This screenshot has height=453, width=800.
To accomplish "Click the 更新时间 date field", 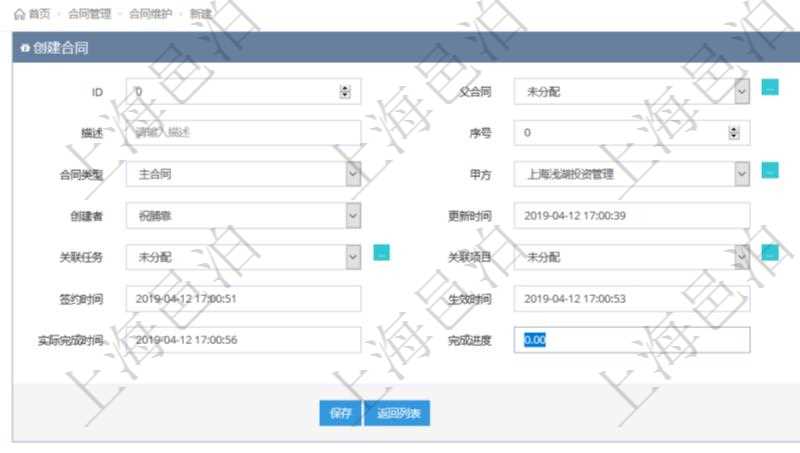I will pyautogui.click(x=632, y=216).
